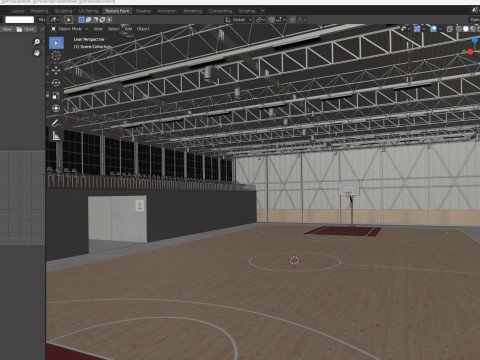Open the Options dropdown at top right
The width and height of the screenshot is (480, 360).
pos(475,20)
